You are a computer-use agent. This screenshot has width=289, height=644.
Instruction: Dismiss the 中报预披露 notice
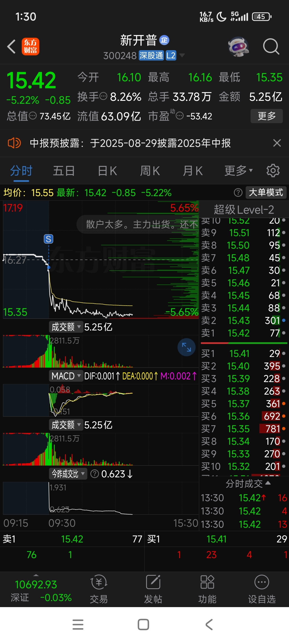(x=277, y=143)
